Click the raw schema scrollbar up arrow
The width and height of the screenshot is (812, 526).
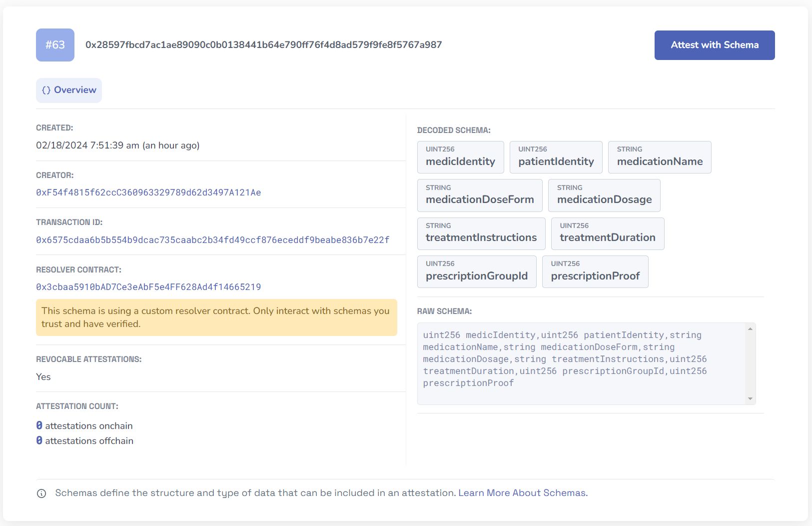pos(750,328)
